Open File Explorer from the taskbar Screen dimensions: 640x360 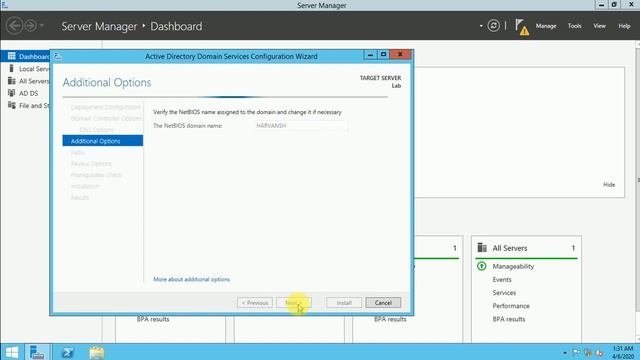tap(97, 352)
